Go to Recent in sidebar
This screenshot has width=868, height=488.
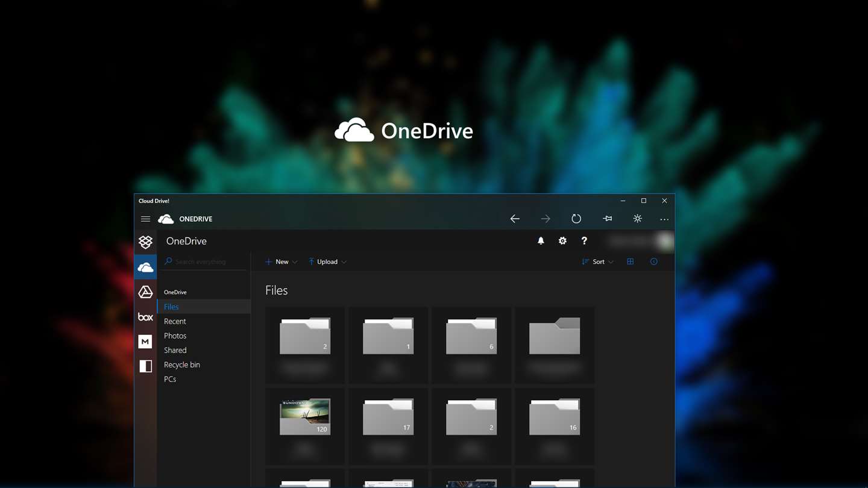click(x=175, y=321)
